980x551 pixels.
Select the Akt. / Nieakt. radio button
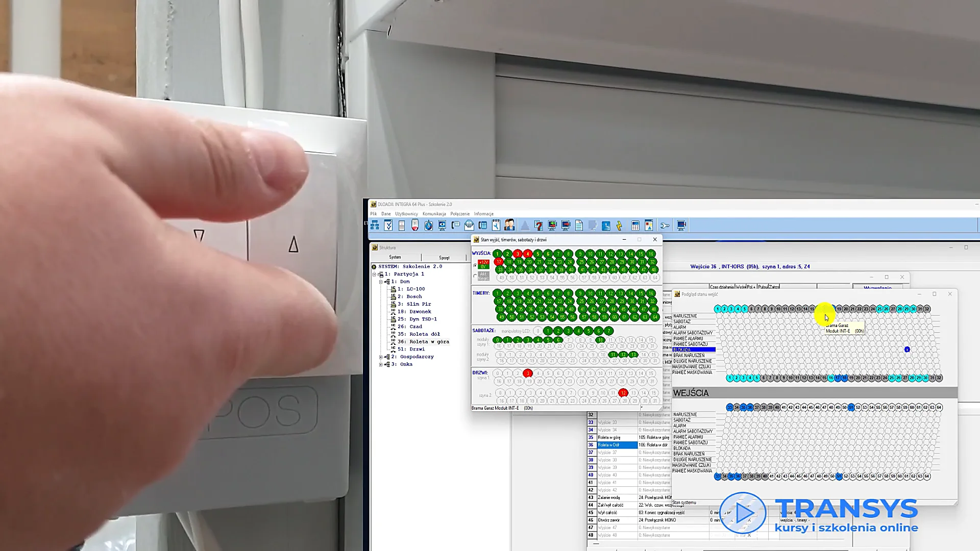coord(475,276)
